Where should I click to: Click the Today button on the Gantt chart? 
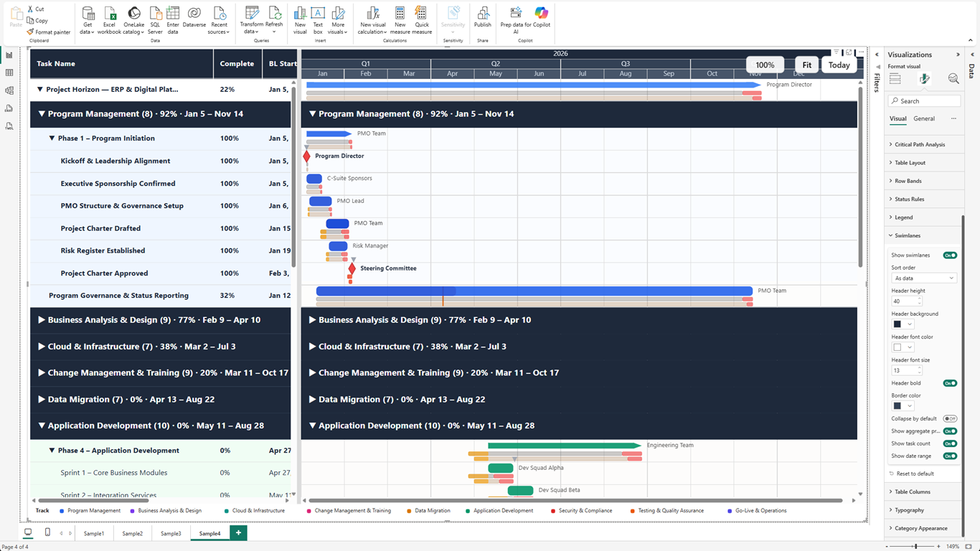(839, 65)
